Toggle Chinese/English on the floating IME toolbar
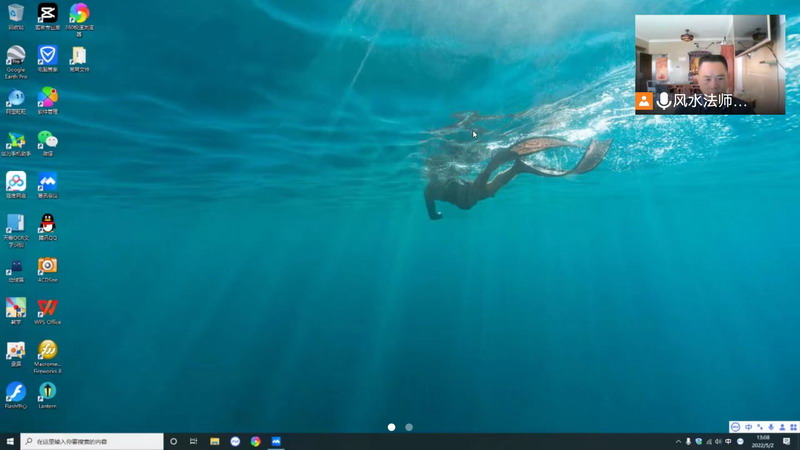The image size is (800, 450). (x=748, y=427)
